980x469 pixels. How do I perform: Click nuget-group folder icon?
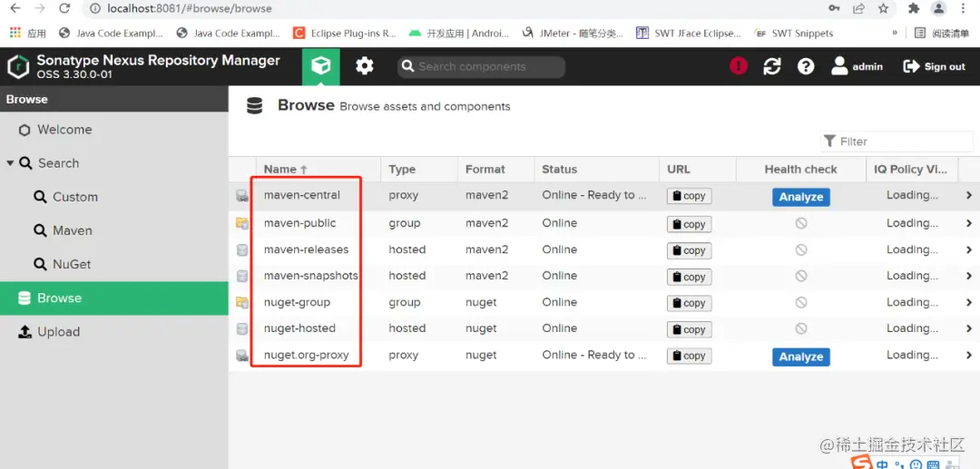point(242,302)
